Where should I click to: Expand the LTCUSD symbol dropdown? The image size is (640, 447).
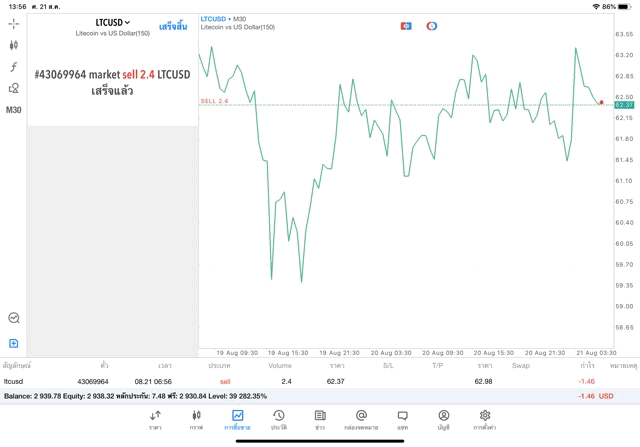coord(113,22)
